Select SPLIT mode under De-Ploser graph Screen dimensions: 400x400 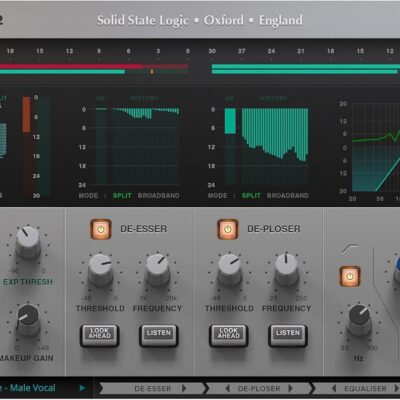[251, 196]
